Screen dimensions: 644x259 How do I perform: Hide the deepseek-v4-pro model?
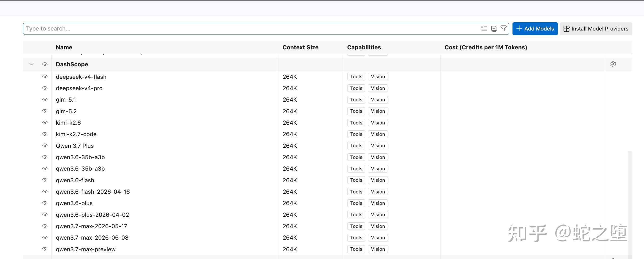(45, 88)
